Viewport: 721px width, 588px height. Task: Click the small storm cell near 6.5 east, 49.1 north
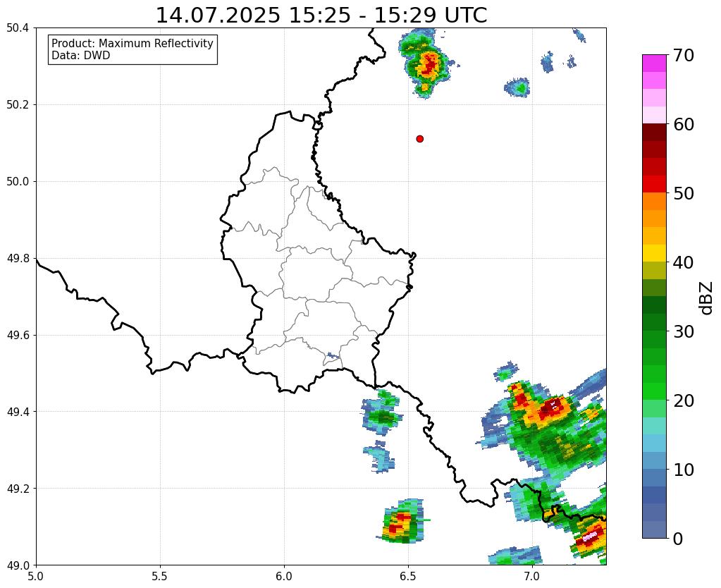pyautogui.click(x=403, y=521)
